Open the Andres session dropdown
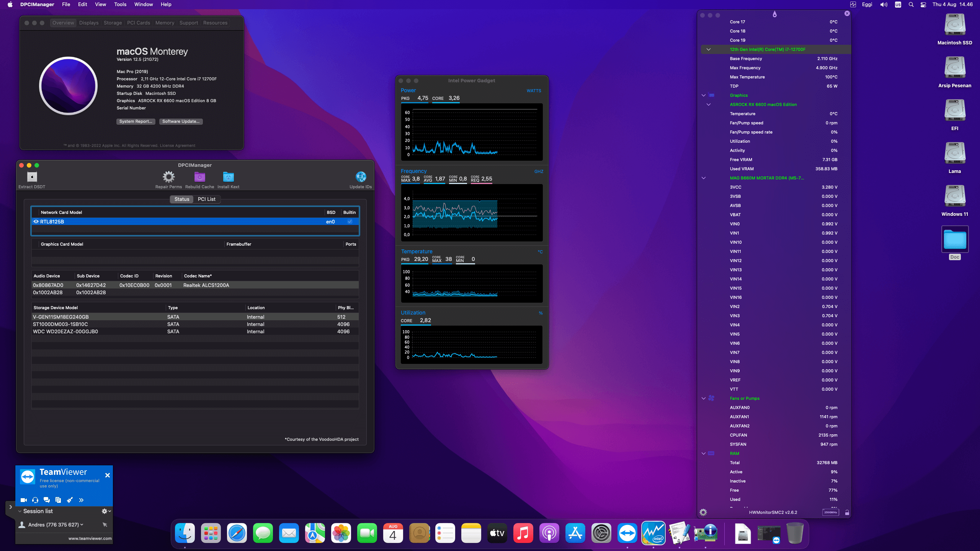The image size is (980, 551). tap(82, 525)
